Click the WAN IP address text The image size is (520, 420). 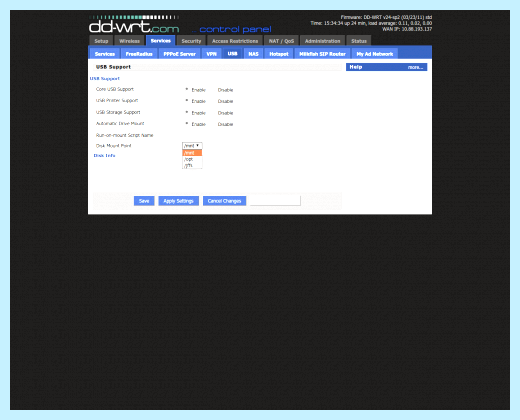(407, 29)
